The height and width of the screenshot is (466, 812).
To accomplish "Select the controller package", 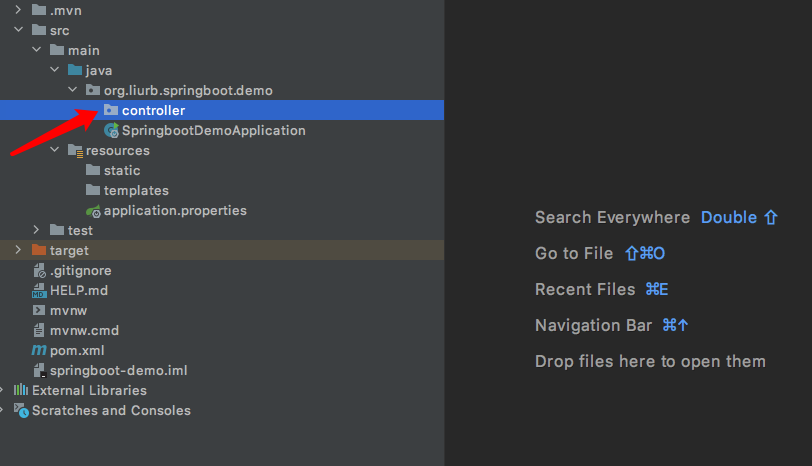I will (222, 110).
